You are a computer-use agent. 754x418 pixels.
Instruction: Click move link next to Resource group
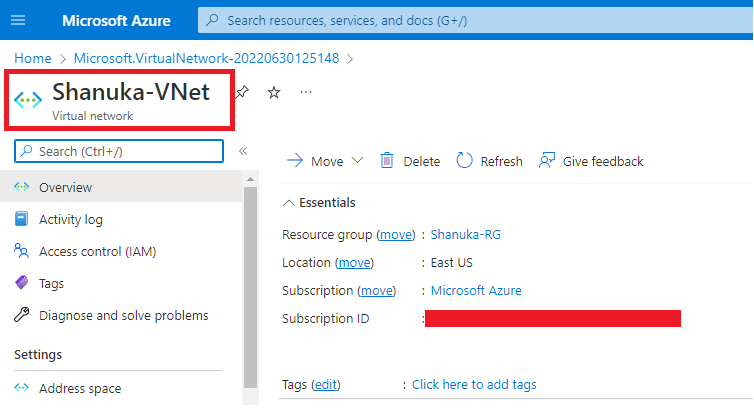coord(396,235)
